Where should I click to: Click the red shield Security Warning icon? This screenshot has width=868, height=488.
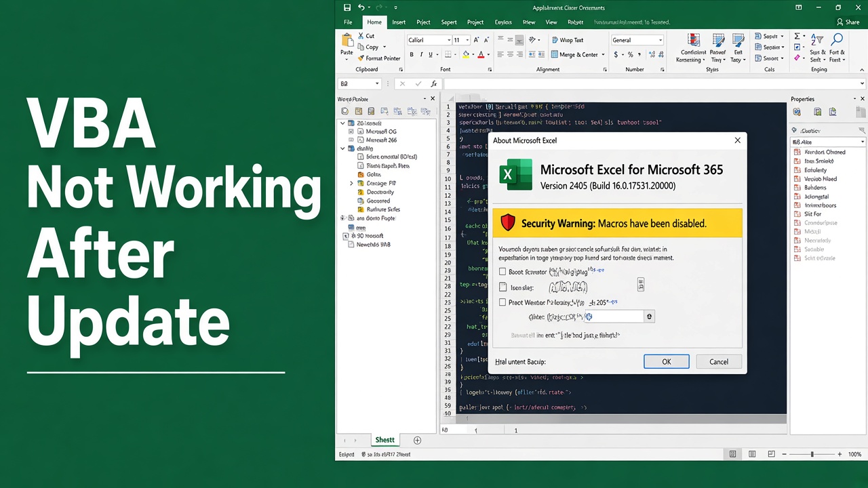(x=508, y=222)
